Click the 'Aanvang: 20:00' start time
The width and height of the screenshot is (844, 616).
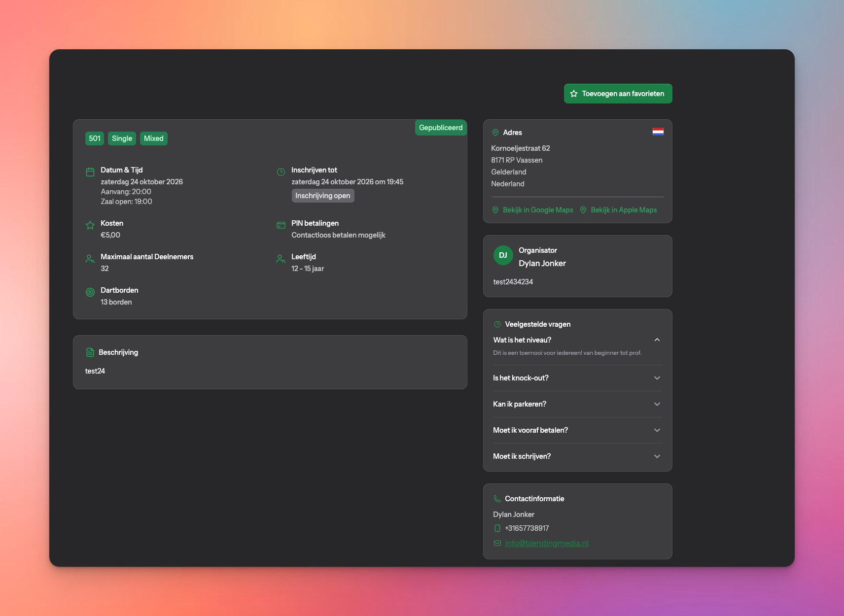tap(126, 192)
